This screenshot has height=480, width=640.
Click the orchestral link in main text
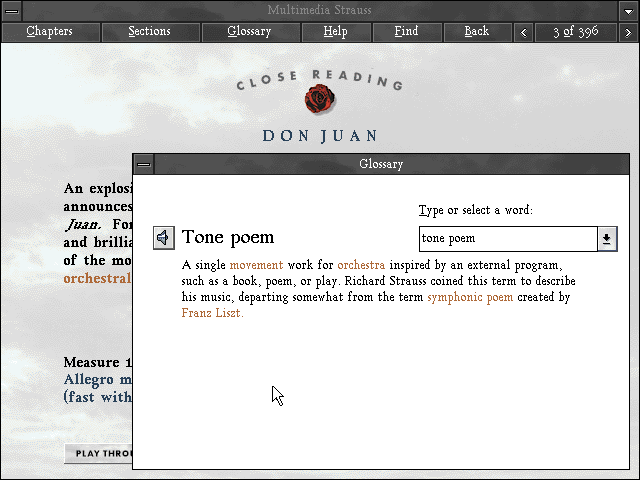[x=97, y=278]
